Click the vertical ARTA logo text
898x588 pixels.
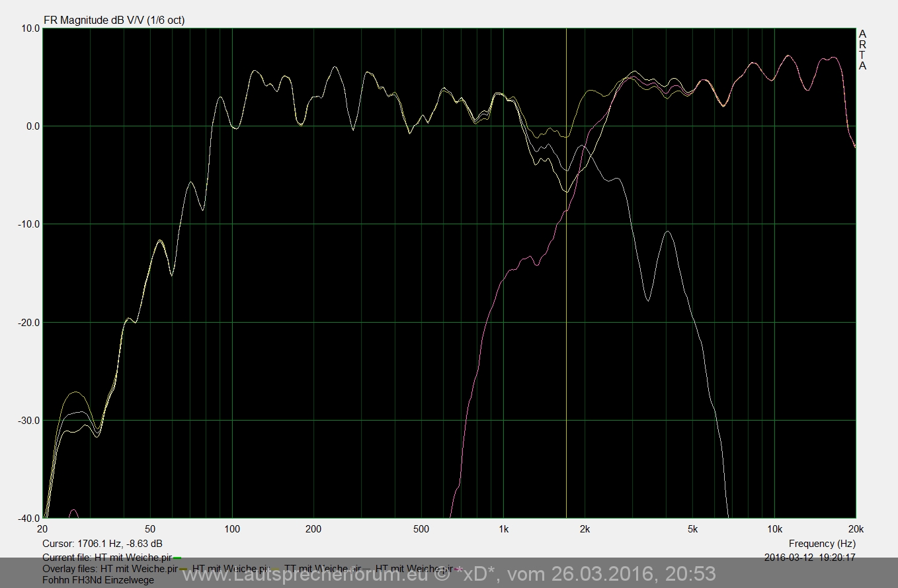pyautogui.click(x=862, y=50)
